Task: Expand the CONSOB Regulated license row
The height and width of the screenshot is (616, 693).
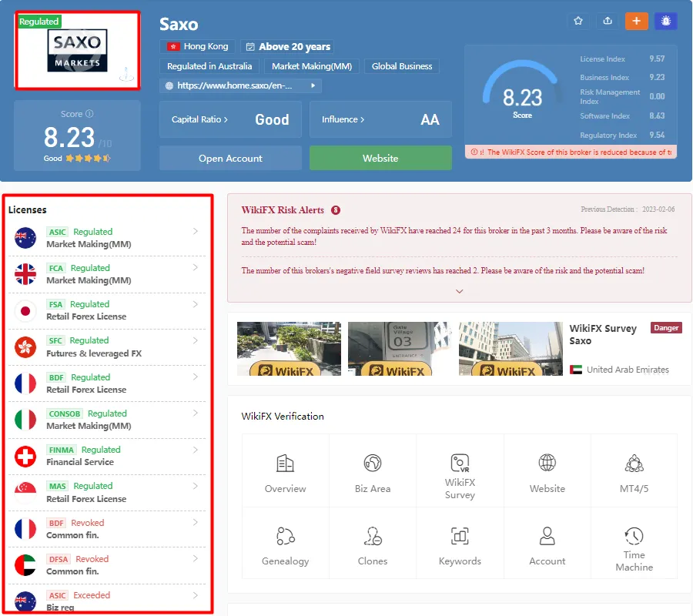Action: click(x=196, y=413)
